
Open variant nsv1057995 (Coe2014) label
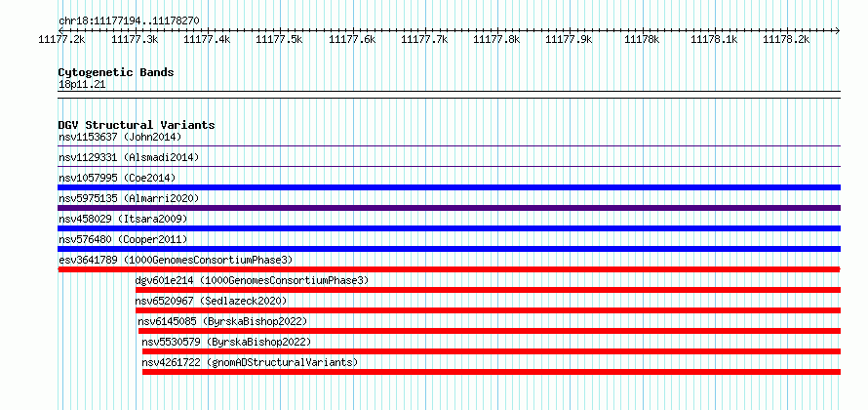[117, 178]
